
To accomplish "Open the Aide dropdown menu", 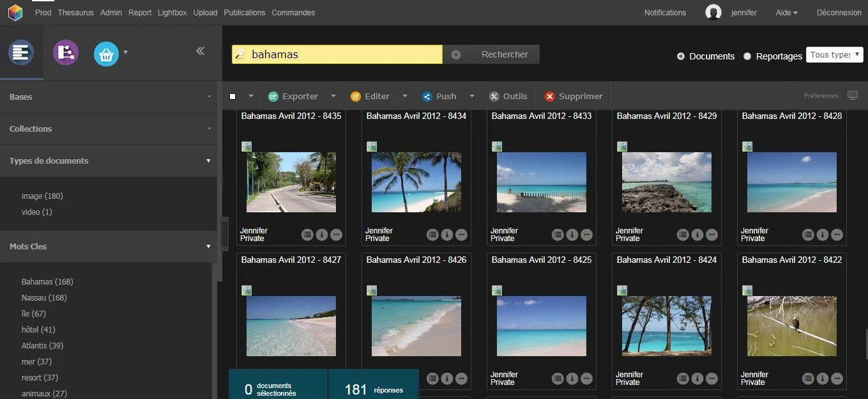I will (787, 13).
